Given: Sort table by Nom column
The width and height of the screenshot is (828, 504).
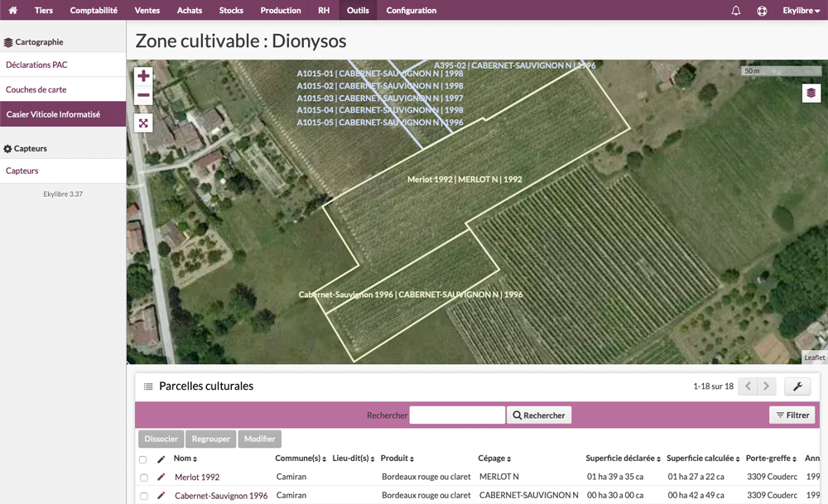Looking at the screenshot, I should [185, 458].
